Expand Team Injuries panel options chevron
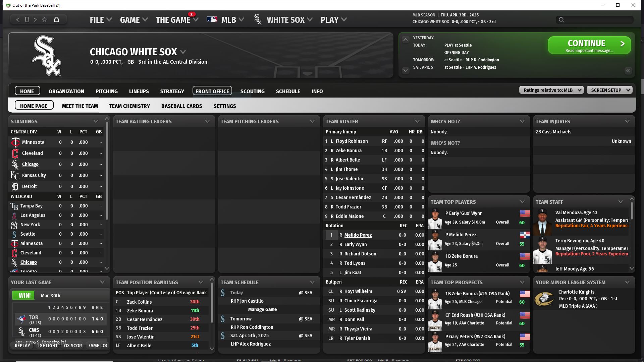This screenshot has height=362, width=644. coord(627,121)
